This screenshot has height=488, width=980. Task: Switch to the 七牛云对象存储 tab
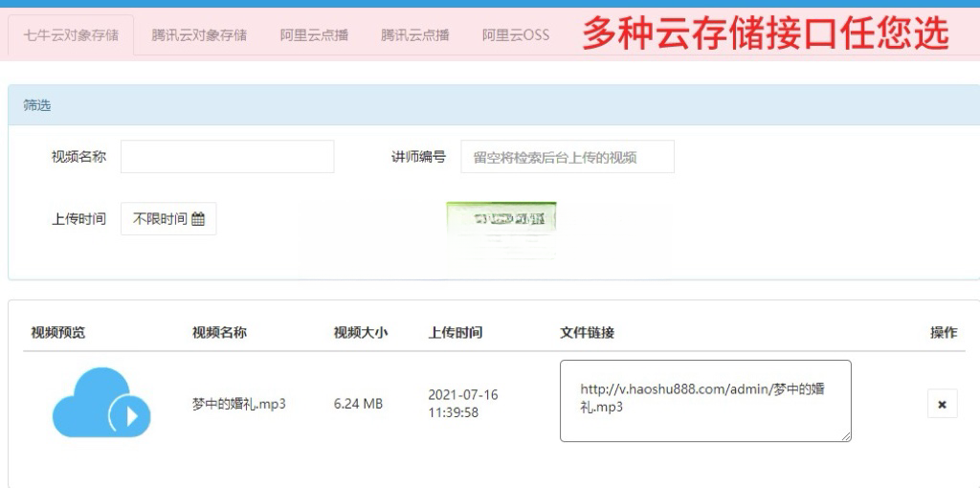tap(72, 35)
